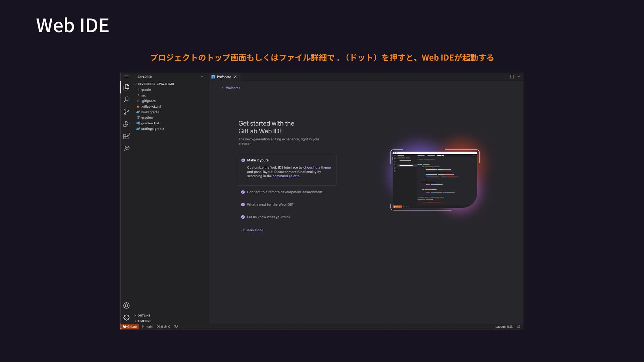Click the Mark Done link

[255, 230]
